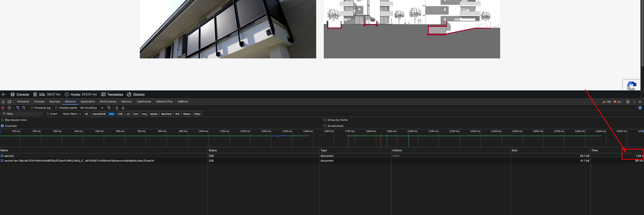Open network conditions wifi icon

(x=109, y=108)
